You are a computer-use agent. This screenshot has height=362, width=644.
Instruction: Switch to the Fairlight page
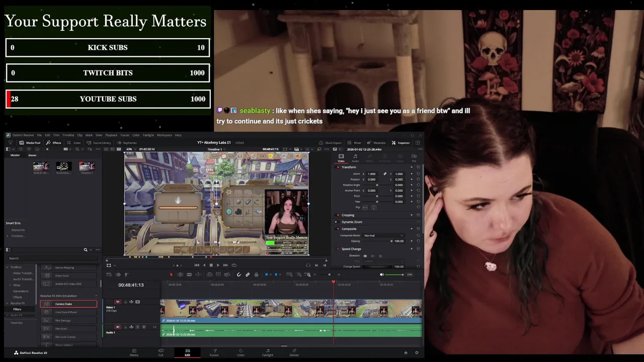tap(267, 352)
